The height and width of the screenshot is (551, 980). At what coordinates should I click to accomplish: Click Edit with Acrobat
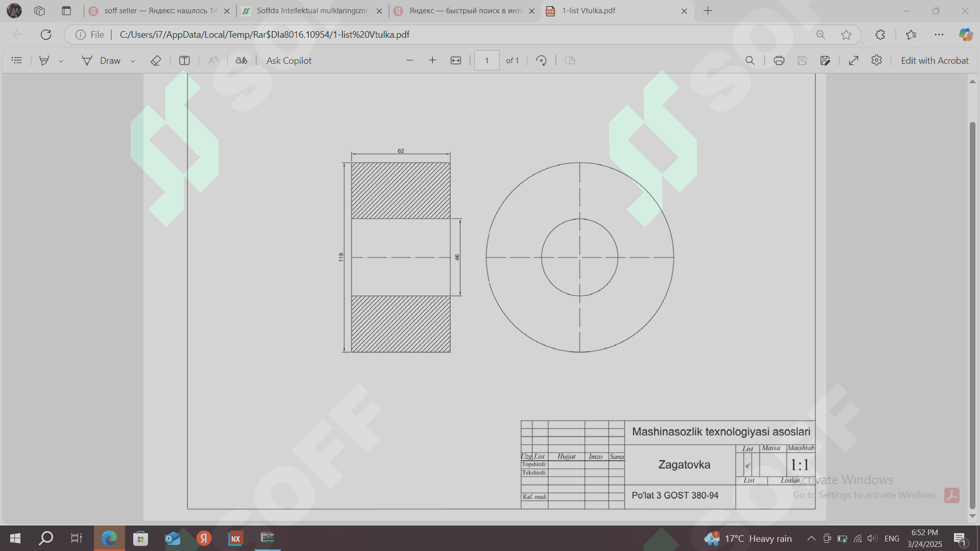(x=935, y=60)
